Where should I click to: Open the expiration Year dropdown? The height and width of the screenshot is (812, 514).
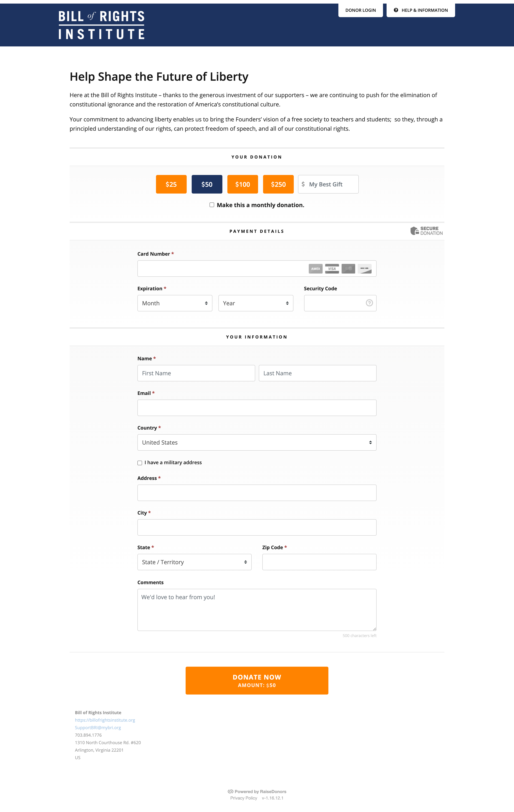coord(256,303)
